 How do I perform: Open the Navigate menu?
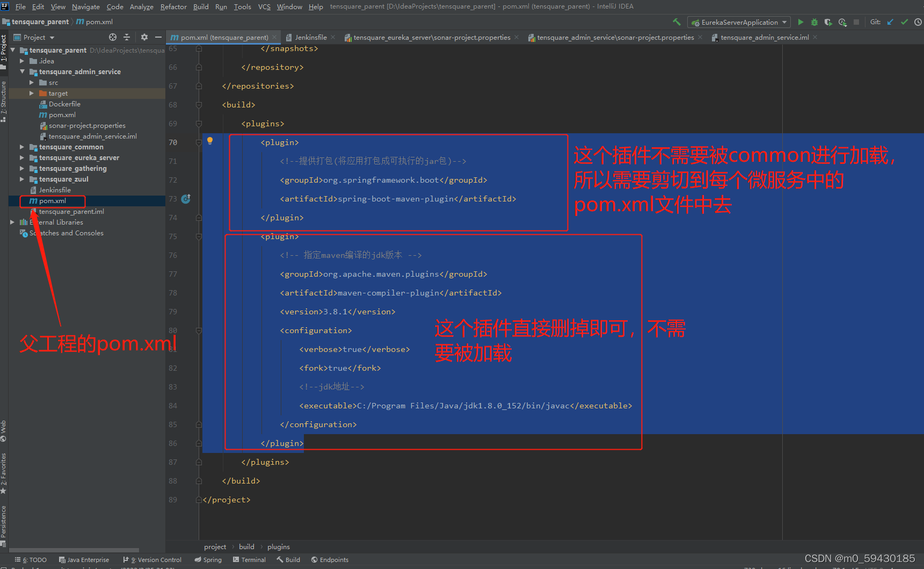click(x=86, y=6)
